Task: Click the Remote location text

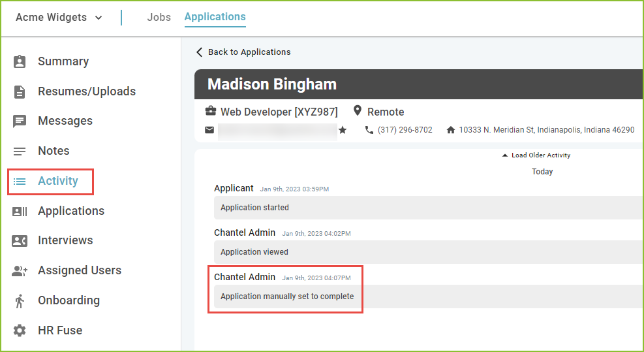Action: pyautogui.click(x=386, y=112)
